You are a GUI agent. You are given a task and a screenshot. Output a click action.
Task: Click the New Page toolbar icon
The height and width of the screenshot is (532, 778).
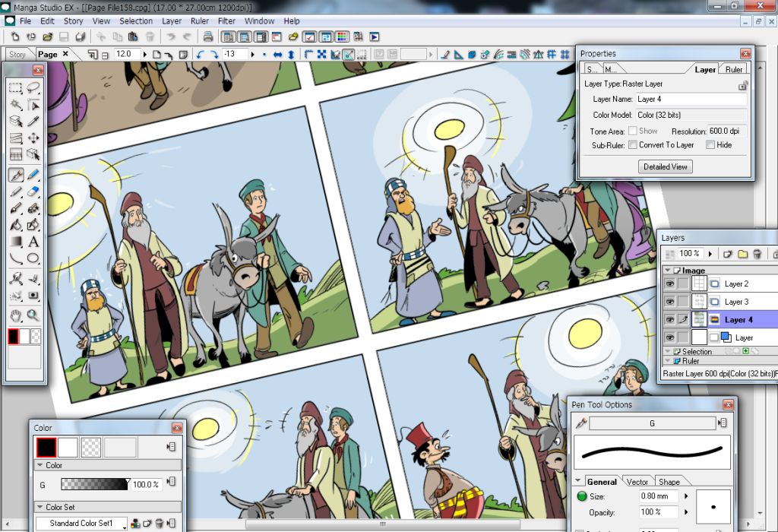(x=15, y=36)
